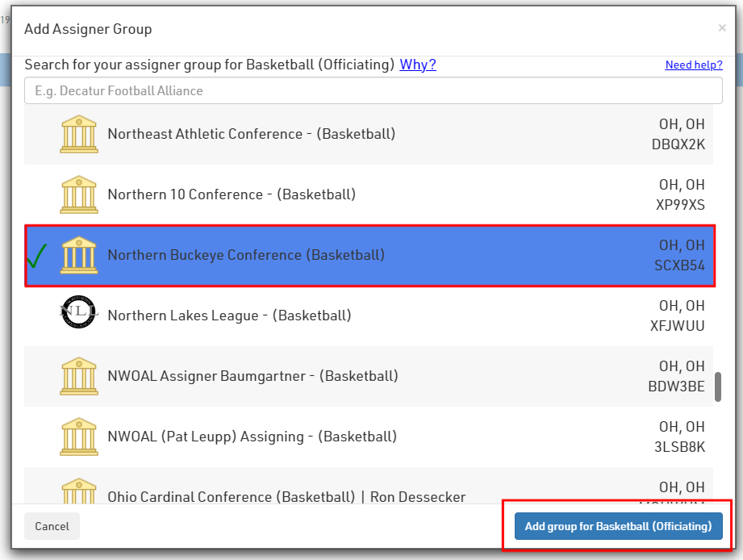Click the Ohio Cardinal Conference building icon
The height and width of the screenshot is (560, 743).
78,491
